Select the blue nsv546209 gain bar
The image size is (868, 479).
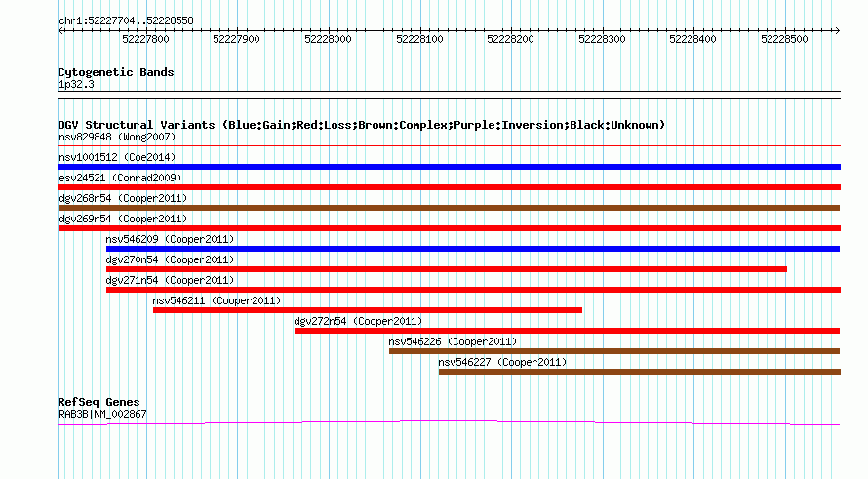click(x=473, y=249)
